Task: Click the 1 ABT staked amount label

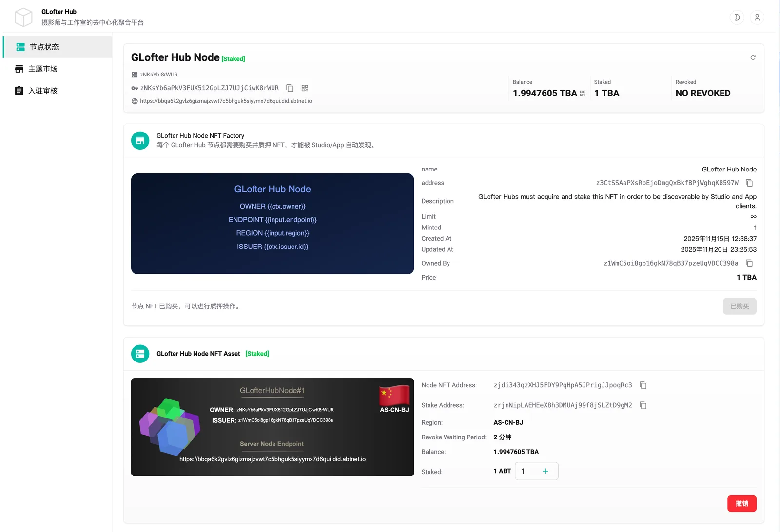Action: pyautogui.click(x=502, y=471)
